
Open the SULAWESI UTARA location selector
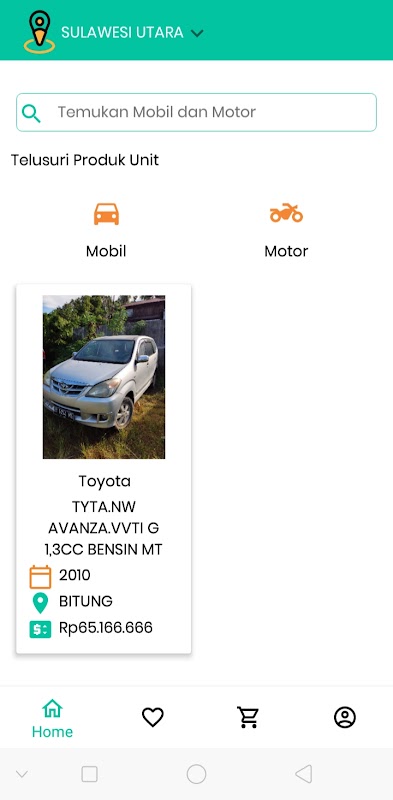coord(122,33)
